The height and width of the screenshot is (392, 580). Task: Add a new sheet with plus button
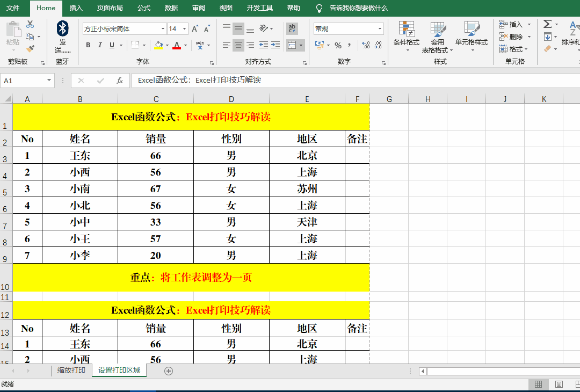(168, 371)
